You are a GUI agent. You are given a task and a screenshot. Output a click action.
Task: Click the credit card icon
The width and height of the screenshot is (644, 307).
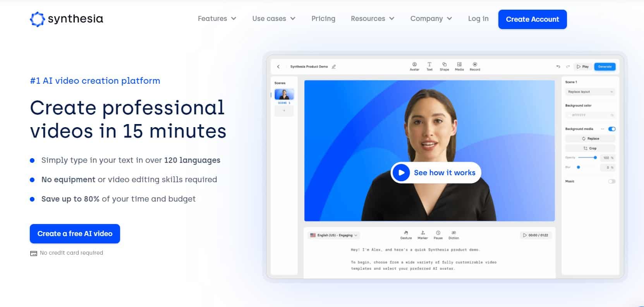pyautogui.click(x=34, y=253)
